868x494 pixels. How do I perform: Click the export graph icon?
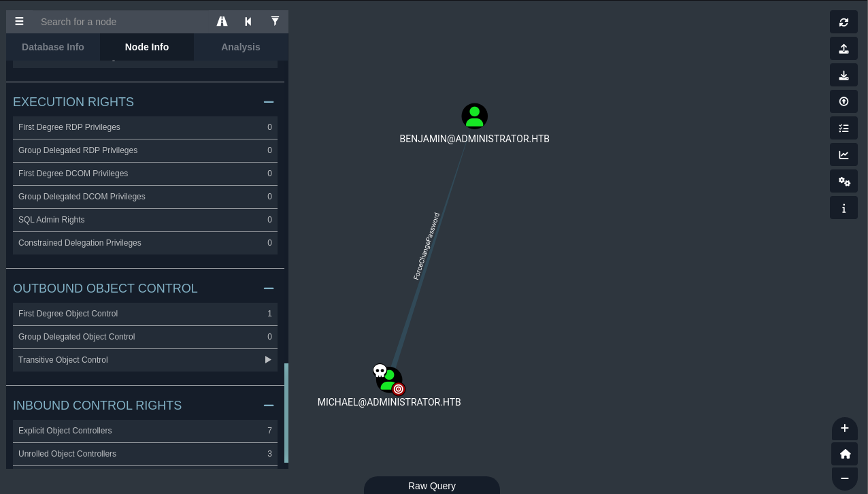844,48
